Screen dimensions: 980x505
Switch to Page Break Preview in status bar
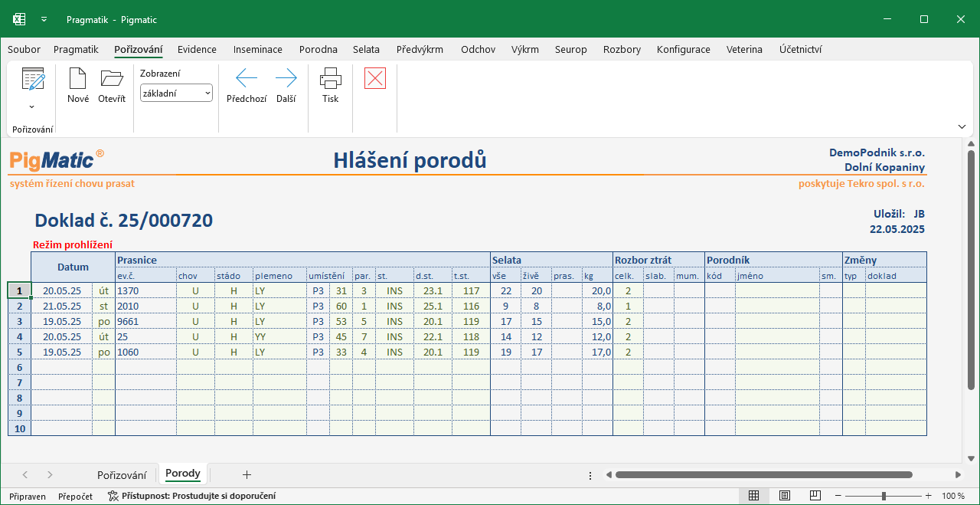pyautogui.click(x=815, y=496)
